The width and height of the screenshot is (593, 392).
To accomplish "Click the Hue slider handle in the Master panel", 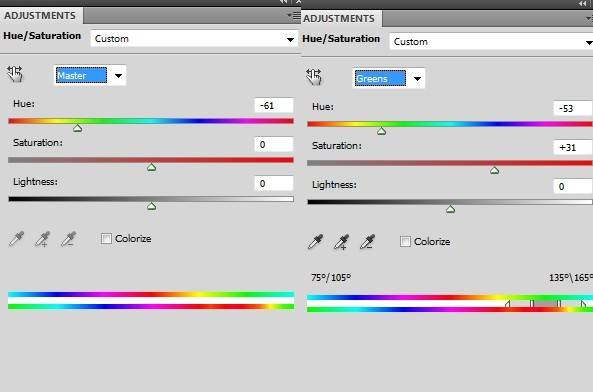I will click(78, 129).
